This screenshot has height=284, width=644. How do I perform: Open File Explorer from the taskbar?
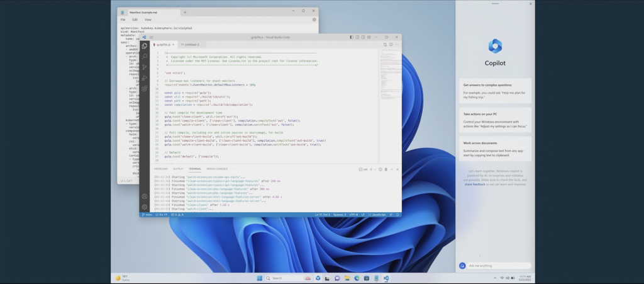347,278
